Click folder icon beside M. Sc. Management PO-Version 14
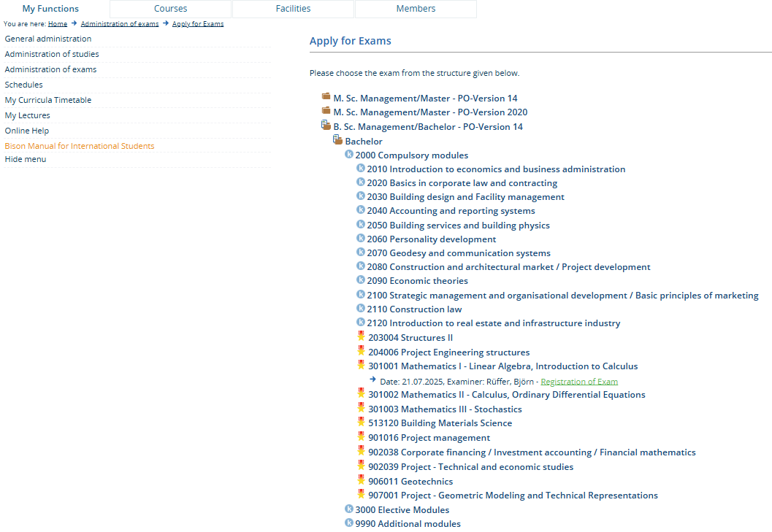The image size is (772, 532). (326, 96)
